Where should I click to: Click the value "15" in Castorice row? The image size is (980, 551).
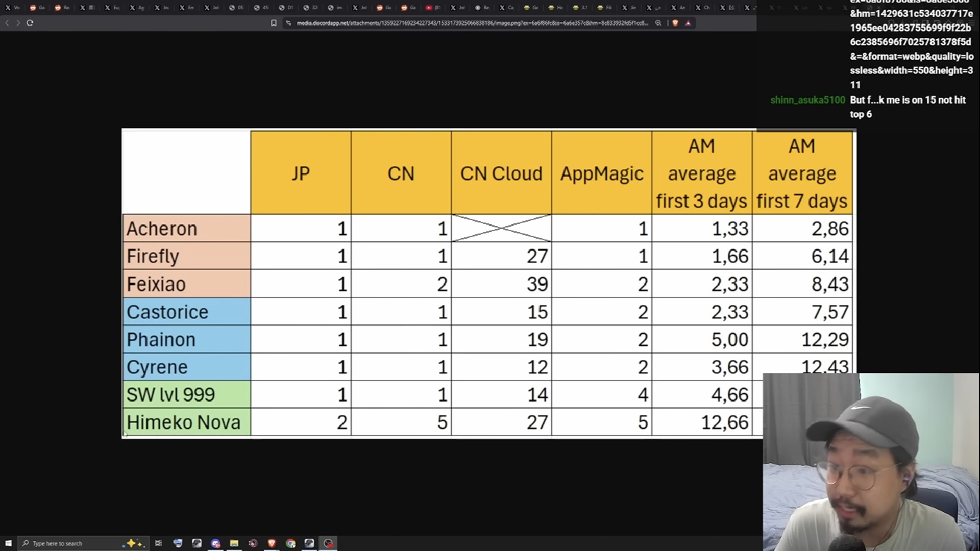[537, 312]
